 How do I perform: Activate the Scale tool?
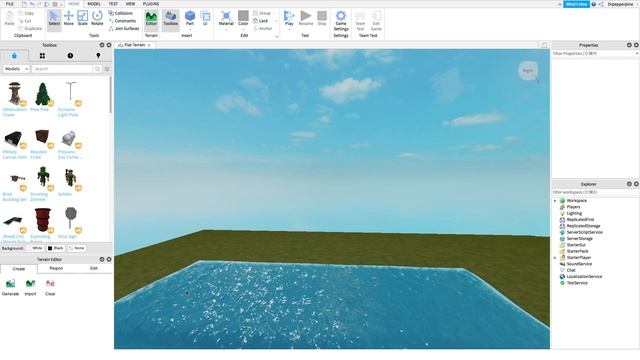click(82, 18)
